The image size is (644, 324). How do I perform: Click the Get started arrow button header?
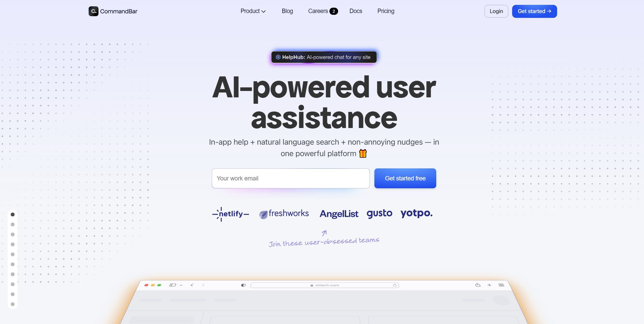click(535, 11)
